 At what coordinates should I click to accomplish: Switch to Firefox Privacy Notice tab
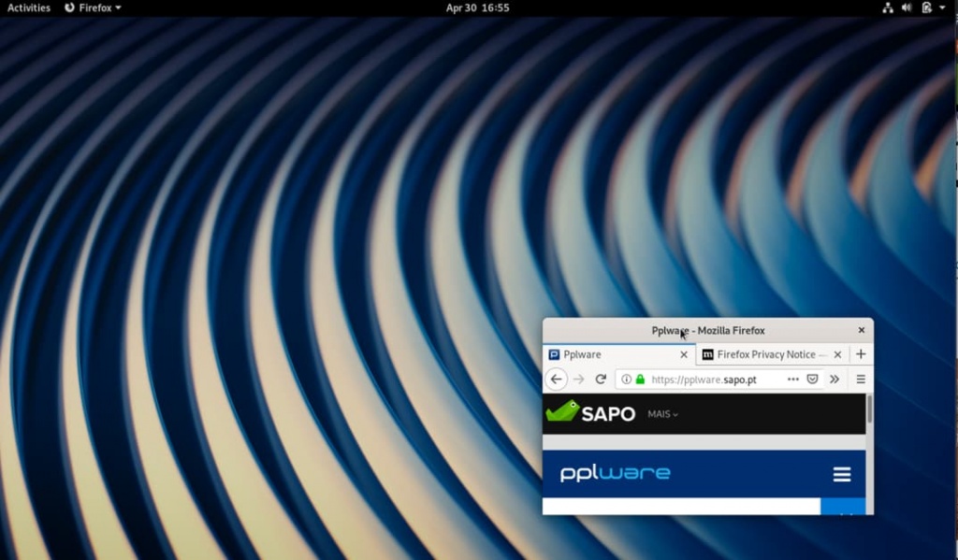(772, 354)
